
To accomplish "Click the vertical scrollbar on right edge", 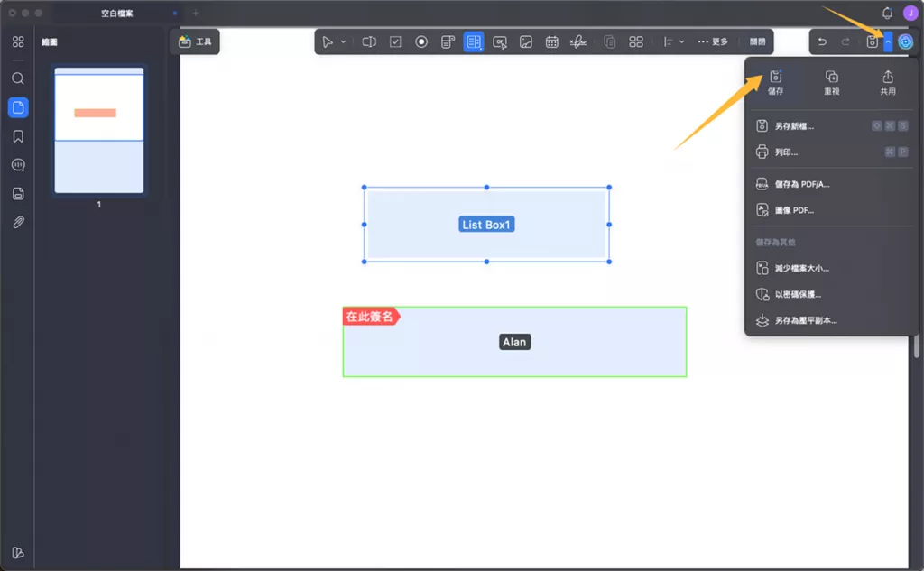I will click(917, 345).
